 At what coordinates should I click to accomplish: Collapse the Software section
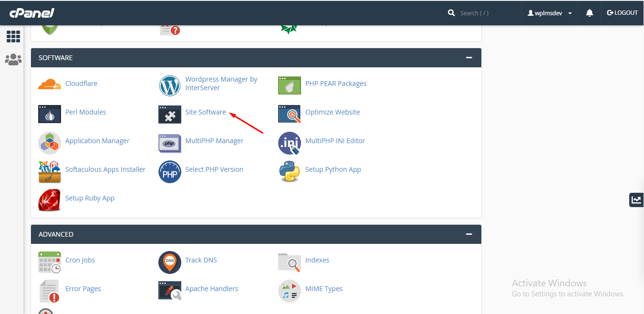coord(469,58)
